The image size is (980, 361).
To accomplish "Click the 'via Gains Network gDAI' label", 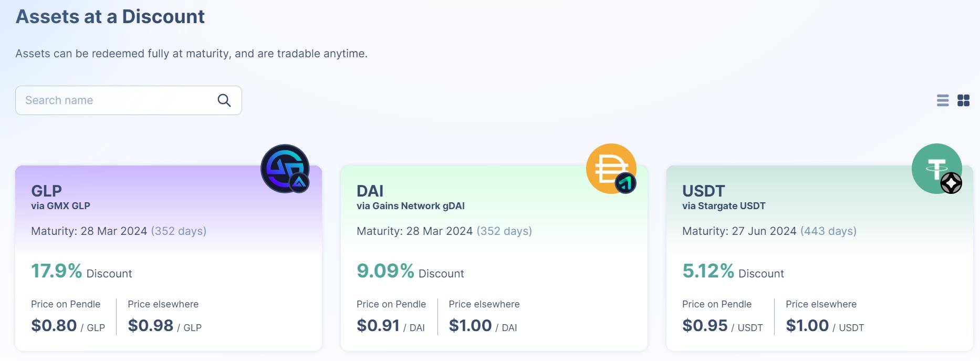I will pos(410,206).
